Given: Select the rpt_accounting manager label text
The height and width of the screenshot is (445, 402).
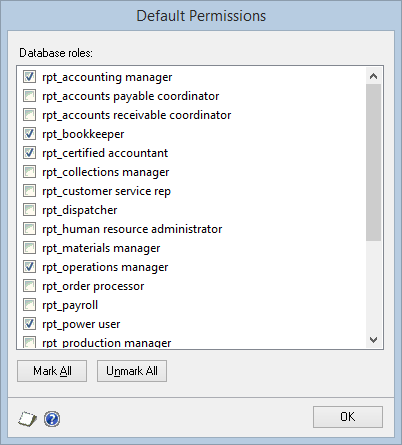Looking at the screenshot, I should coord(107,77).
